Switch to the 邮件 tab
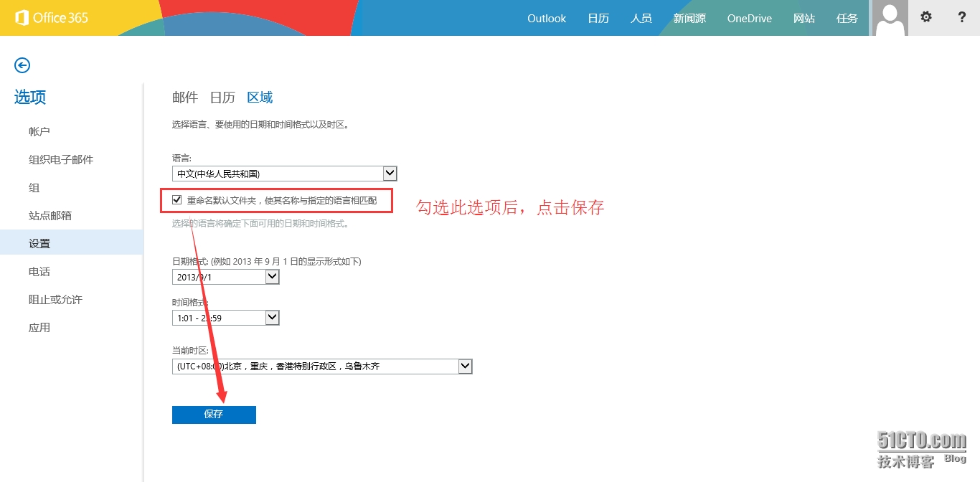The height and width of the screenshot is (482, 980). [185, 98]
